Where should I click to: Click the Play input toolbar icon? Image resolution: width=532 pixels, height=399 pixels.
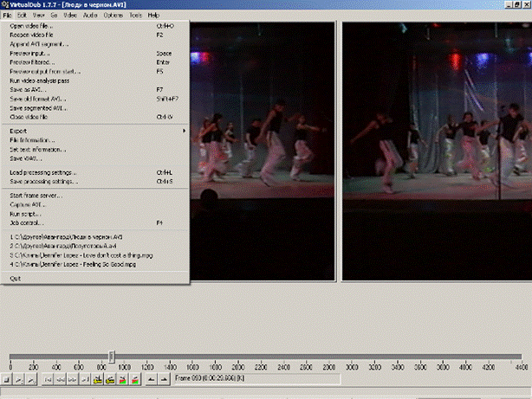[18, 379]
